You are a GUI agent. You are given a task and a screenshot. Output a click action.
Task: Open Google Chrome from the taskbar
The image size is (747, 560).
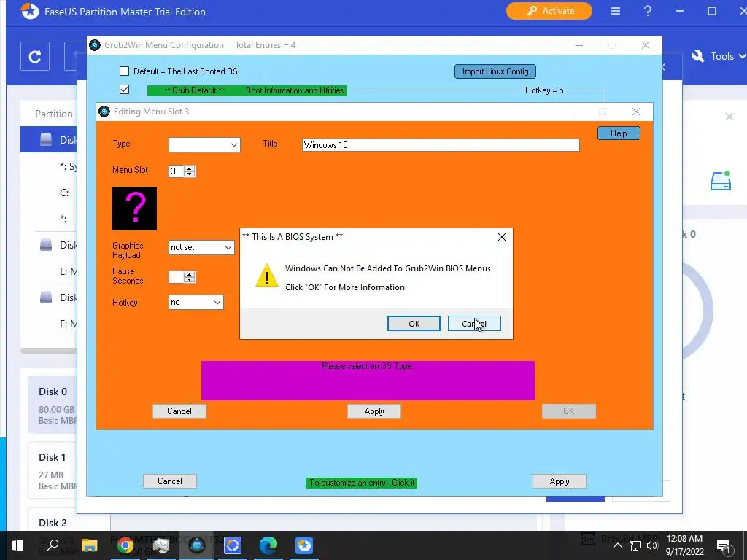125,545
